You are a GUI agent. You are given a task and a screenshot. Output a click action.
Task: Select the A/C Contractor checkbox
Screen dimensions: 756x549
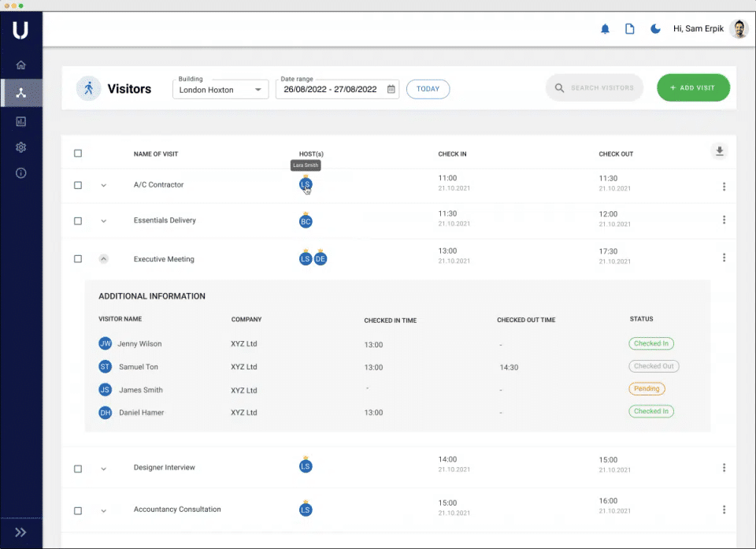(78, 185)
